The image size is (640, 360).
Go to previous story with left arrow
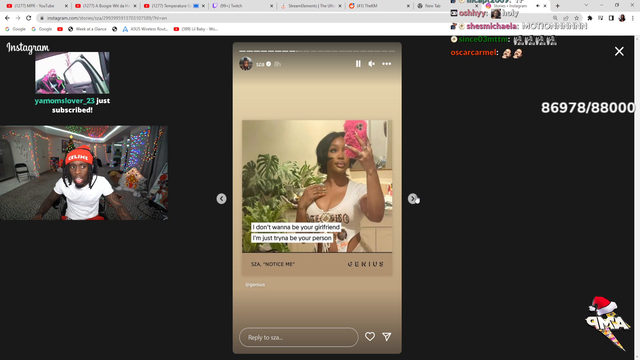pos(221,199)
